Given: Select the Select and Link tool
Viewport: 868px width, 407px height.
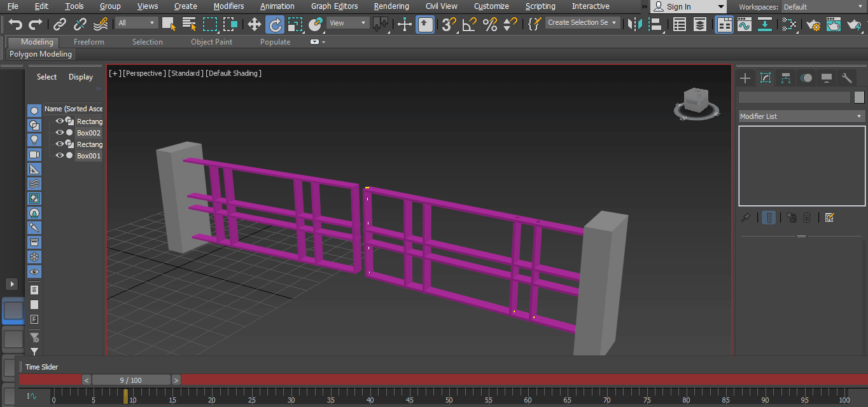Looking at the screenshot, I should pos(60,24).
